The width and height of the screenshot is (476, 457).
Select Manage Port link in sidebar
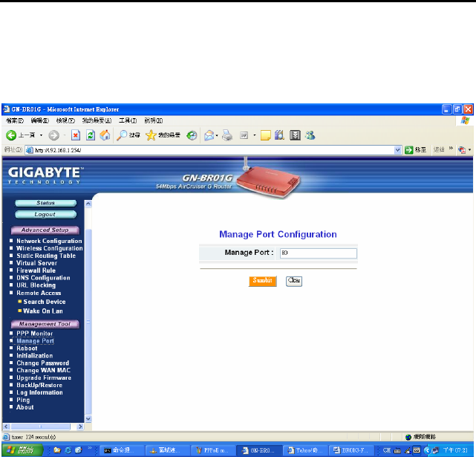pos(35,341)
